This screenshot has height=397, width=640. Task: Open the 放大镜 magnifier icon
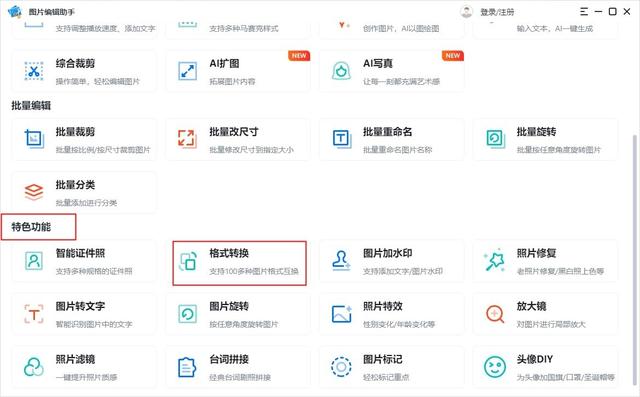[495, 314]
